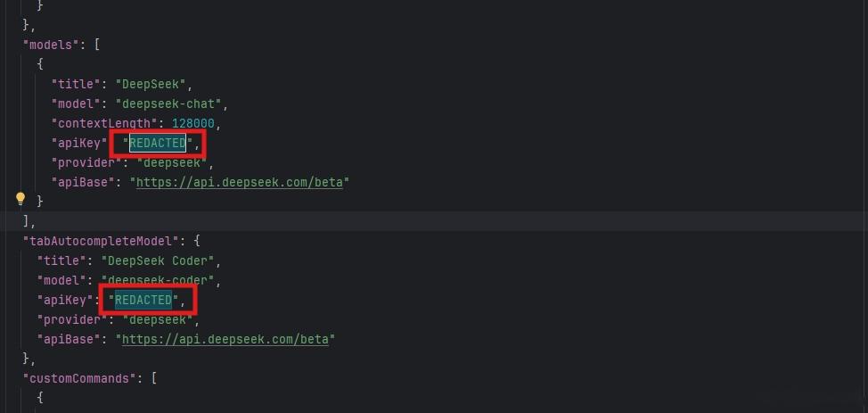Viewport: 868px width, 413px height.
Task: Click the "models" key name
Action: point(51,45)
